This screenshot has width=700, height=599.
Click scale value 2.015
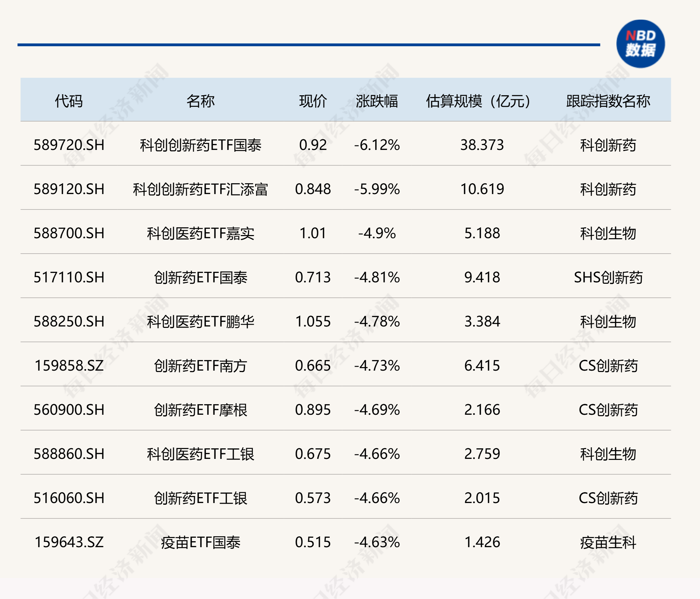coord(482,498)
